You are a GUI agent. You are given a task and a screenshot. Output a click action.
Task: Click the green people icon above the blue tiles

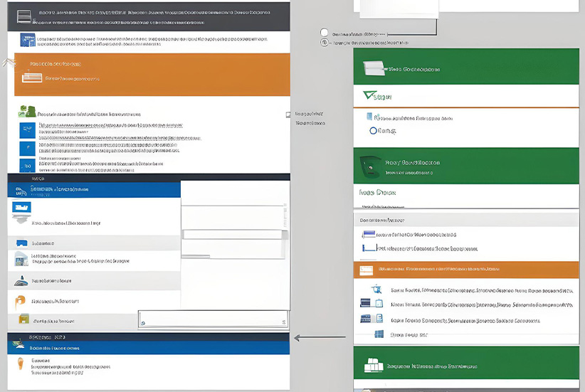tap(27, 112)
